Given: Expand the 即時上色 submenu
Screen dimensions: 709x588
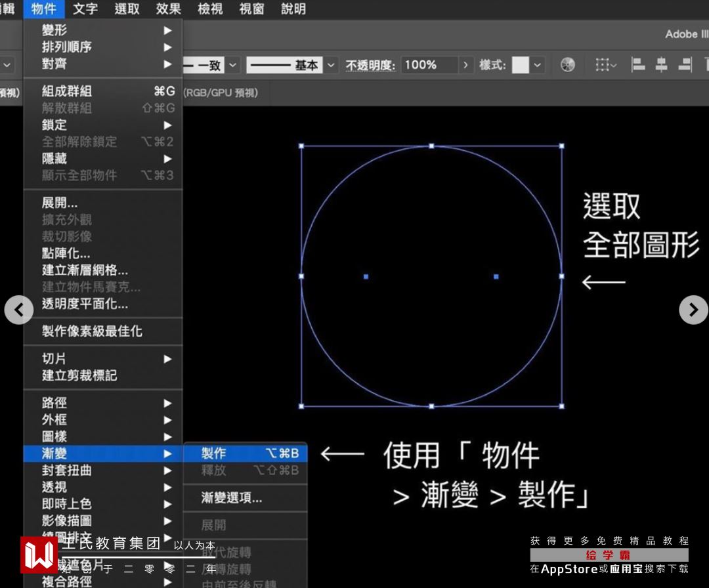Looking at the screenshot, I should 103,503.
